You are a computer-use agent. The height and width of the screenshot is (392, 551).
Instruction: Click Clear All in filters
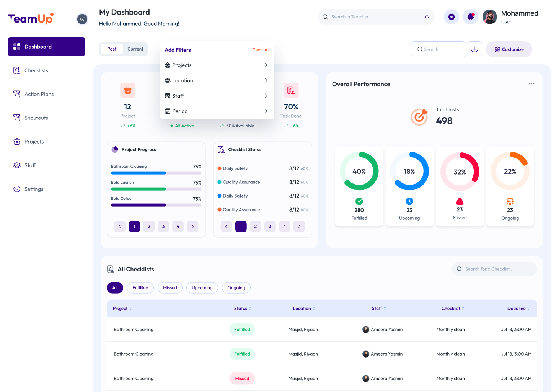[261, 50]
